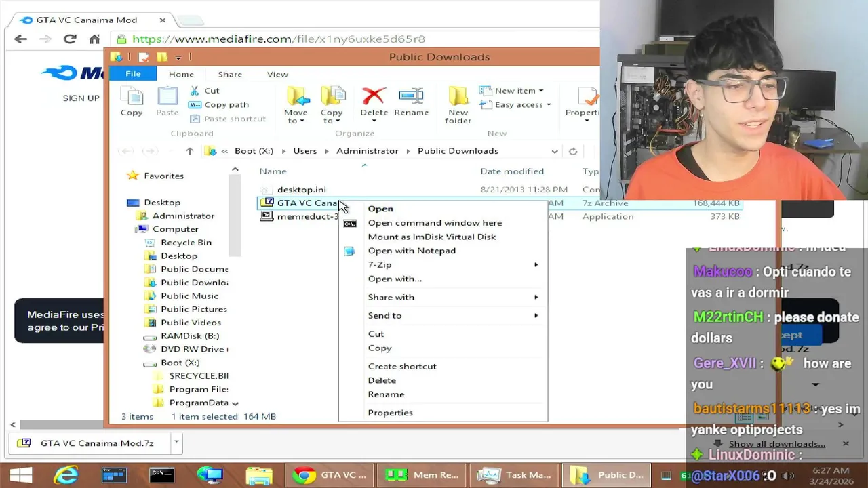This screenshot has width=868, height=488.
Task: Expand the Share with submenu
Action: [x=536, y=297]
